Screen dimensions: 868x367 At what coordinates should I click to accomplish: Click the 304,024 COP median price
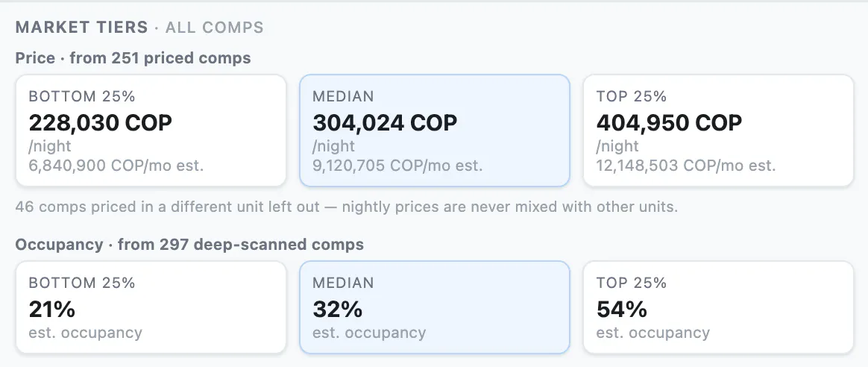click(x=385, y=122)
